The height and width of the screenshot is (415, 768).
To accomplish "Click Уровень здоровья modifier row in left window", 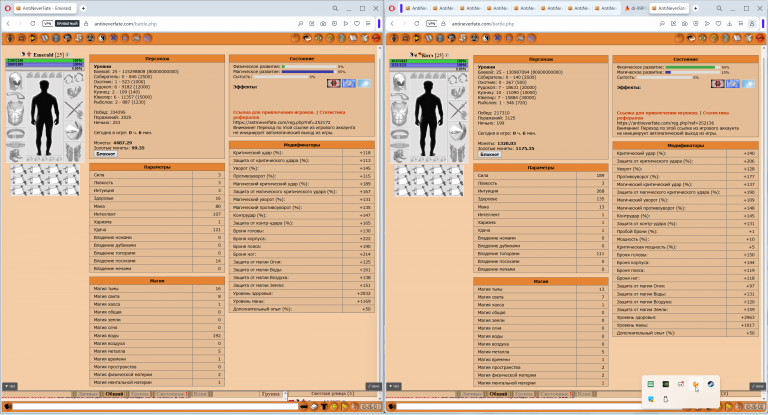I will click(302, 293).
